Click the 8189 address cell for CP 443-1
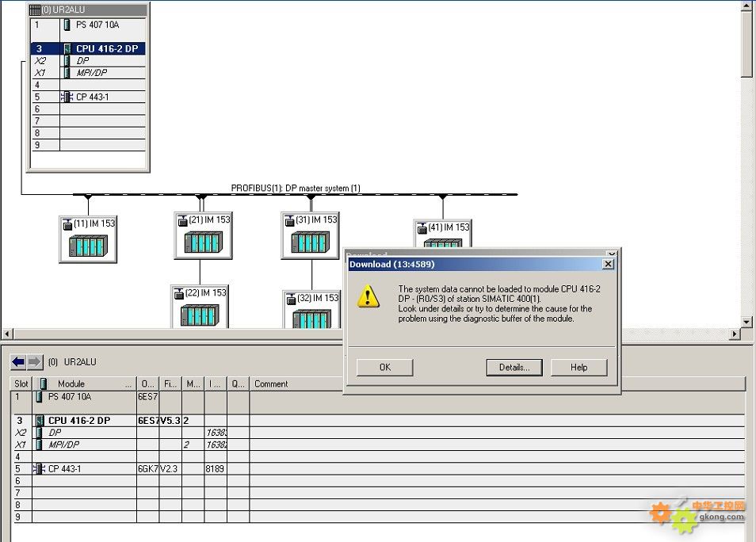This screenshot has width=756, height=542. 215,469
